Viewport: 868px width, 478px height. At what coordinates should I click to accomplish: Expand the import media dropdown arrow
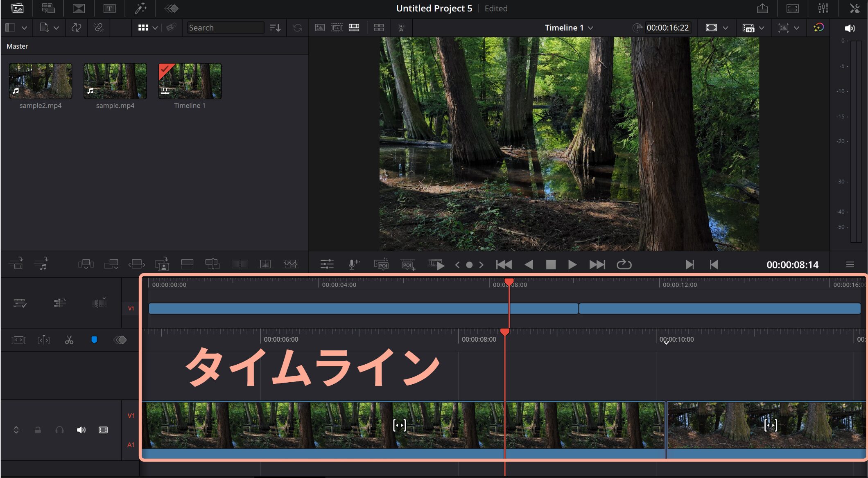(x=56, y=28)
